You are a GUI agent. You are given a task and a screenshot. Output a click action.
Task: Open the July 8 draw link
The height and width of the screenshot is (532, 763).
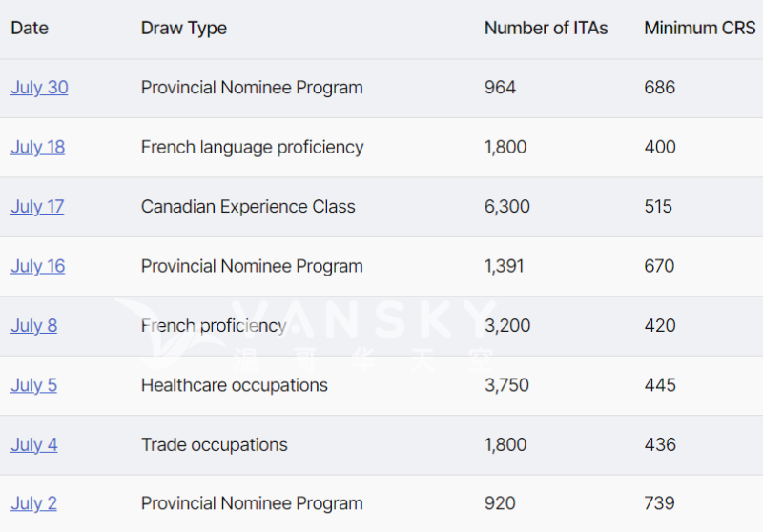tap(33, 326)
